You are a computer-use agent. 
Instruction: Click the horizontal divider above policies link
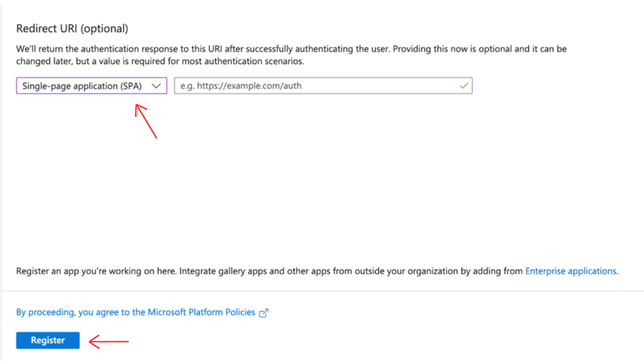click(x=322, y=291)
